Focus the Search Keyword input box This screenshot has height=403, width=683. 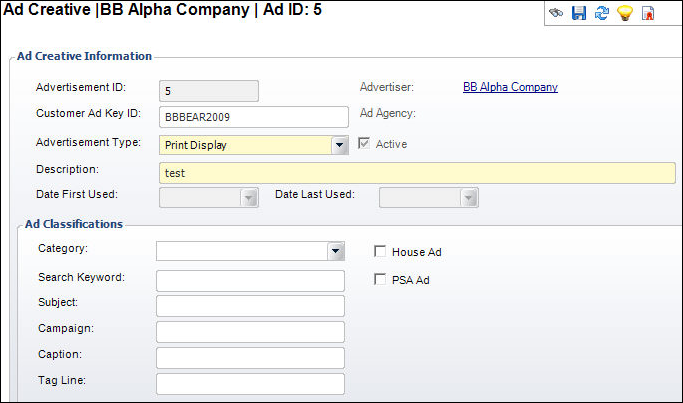pyautogui.click(x=250, y=281)
